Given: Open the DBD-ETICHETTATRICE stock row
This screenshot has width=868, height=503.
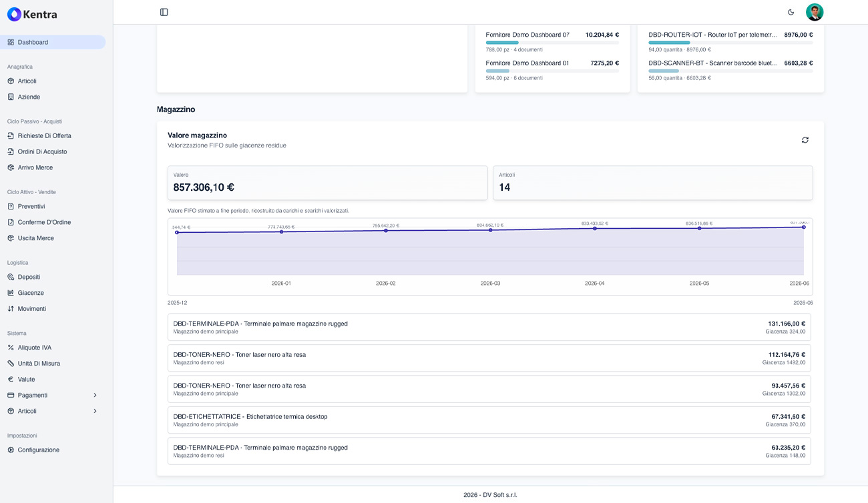Looking at the screenshot, I should click(x=489, y=420).
